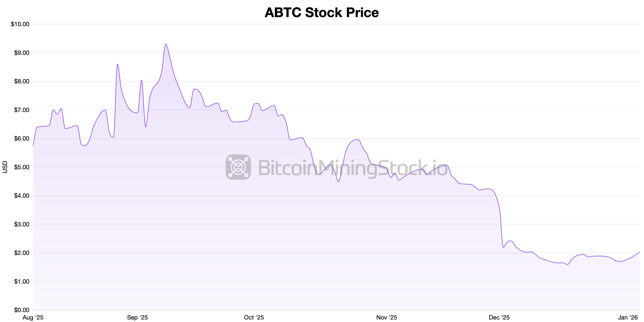Select the Aug '25 x-axis label
The image size is (644, 322).
point(33,317)
